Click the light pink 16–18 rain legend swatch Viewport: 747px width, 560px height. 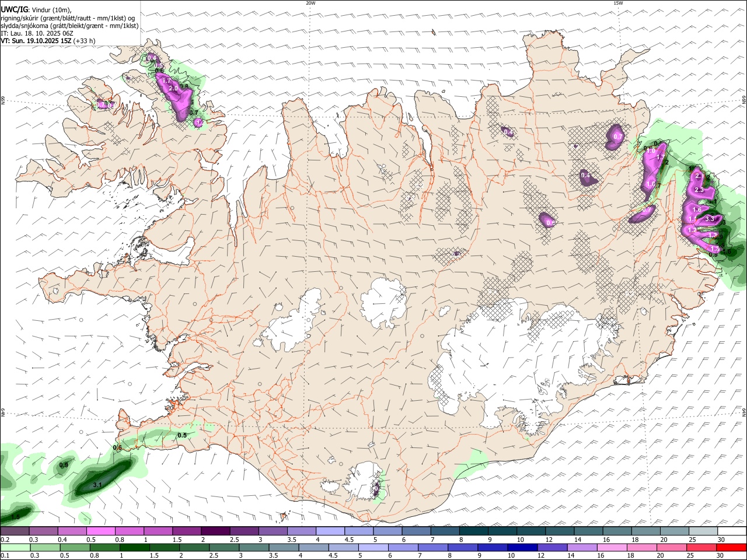(613, 547)
